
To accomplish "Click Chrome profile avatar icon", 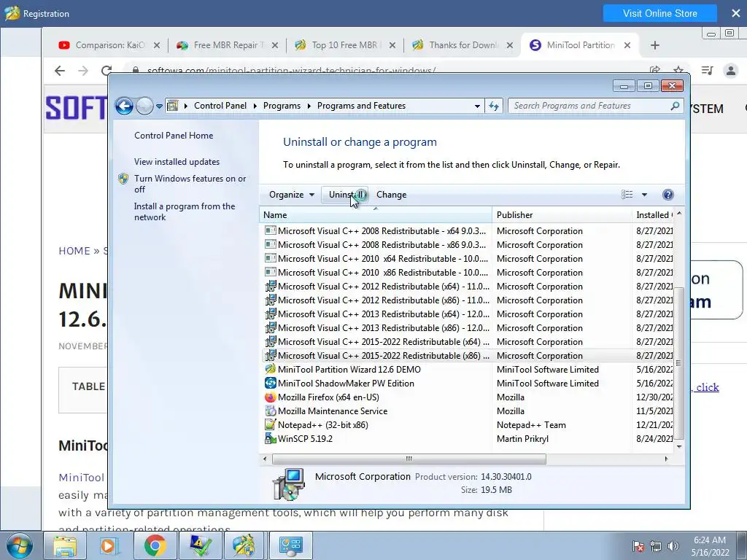I will coord(730,71).
